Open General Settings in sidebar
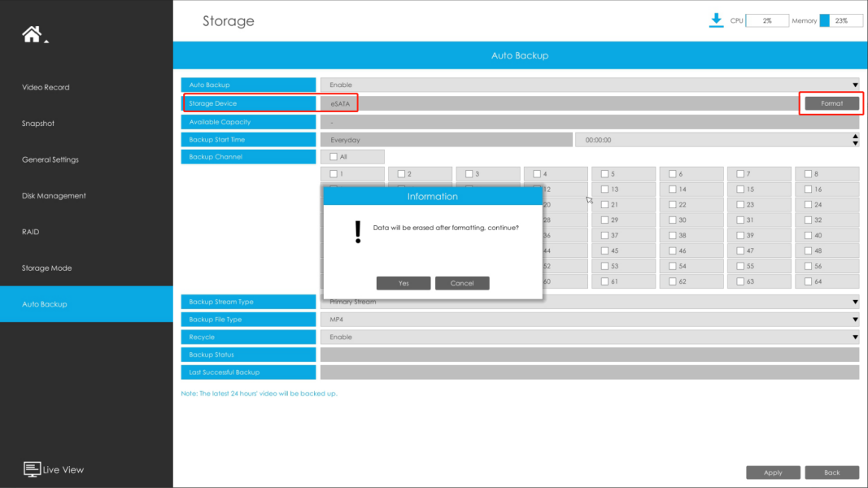The image size is (868, 488). pos(50,160)
